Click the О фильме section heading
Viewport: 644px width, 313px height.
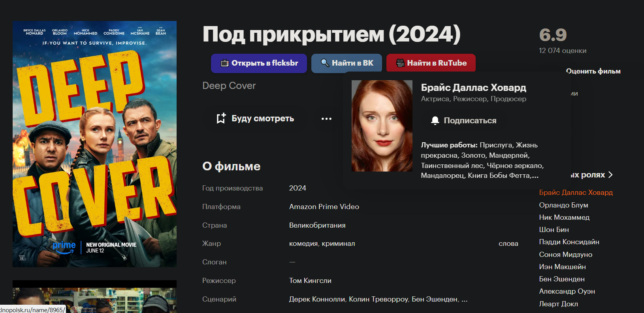(x=232, y=166)
